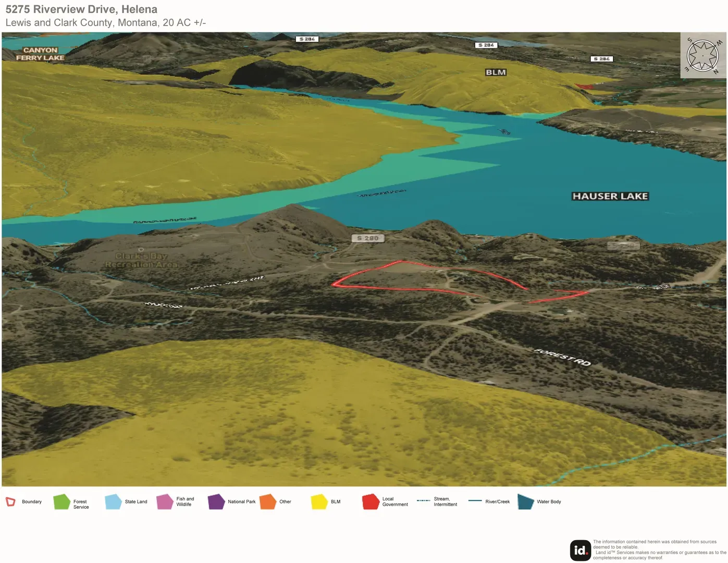Select the teal Water Body legend icon
This screenshot has height=563, width=728.
pos(526,501)
